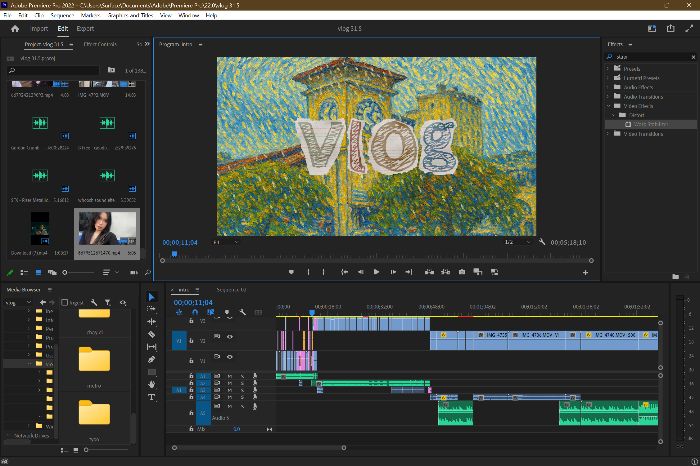Screen dimensions: 700x466
Task: Select the Selection (arrow) tool
Action: point(151,297)
